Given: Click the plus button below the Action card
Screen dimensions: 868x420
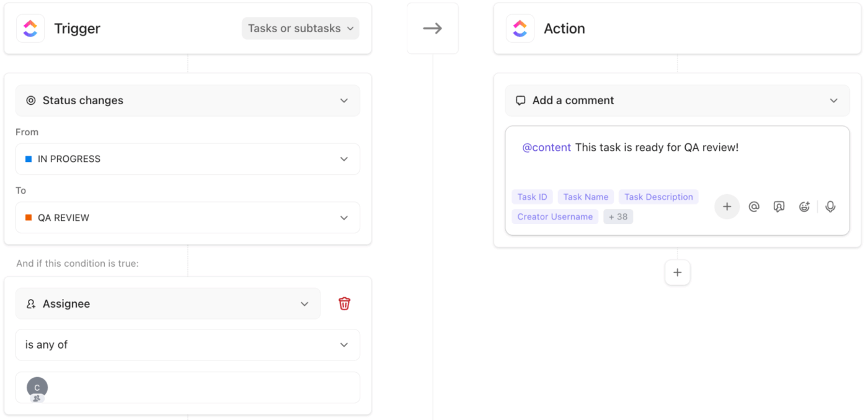Looking at the screenshot, I should click(677, 272).
